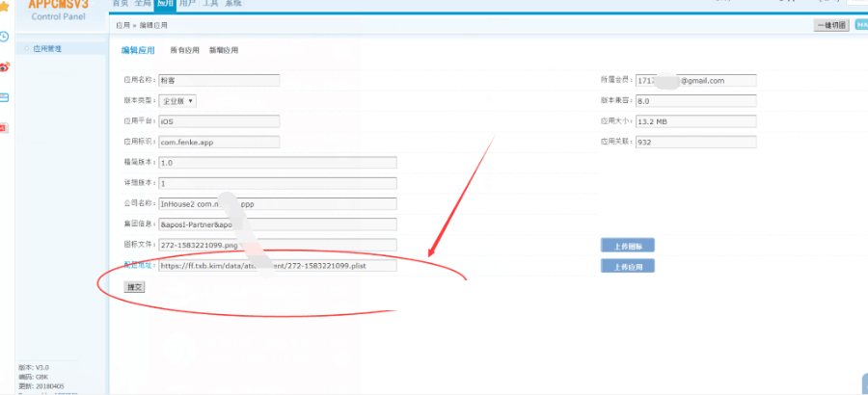Focus the 应用关联 field showing 932
Image resolution: width=868 pixels, height=395 pixels.
click(695, 143)
